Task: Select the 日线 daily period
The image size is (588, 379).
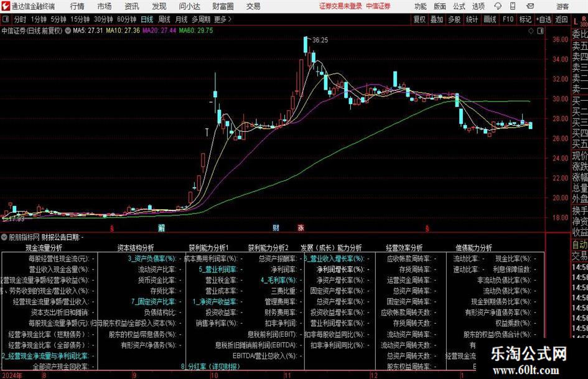Action: click(147, 19)
